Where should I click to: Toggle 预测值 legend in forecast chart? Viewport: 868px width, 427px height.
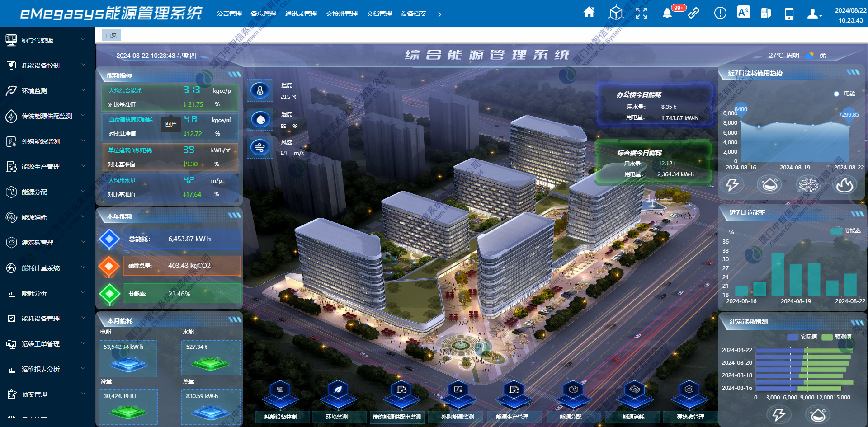pos(837,337)
